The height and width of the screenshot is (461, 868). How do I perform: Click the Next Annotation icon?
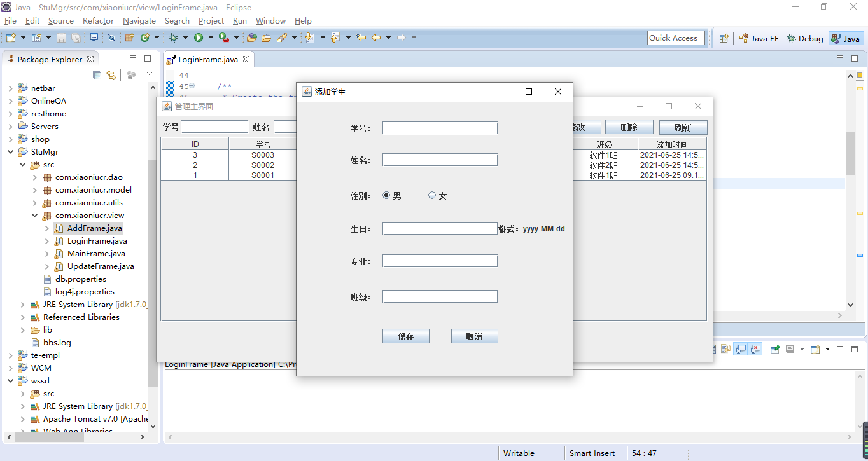(309, 38)
